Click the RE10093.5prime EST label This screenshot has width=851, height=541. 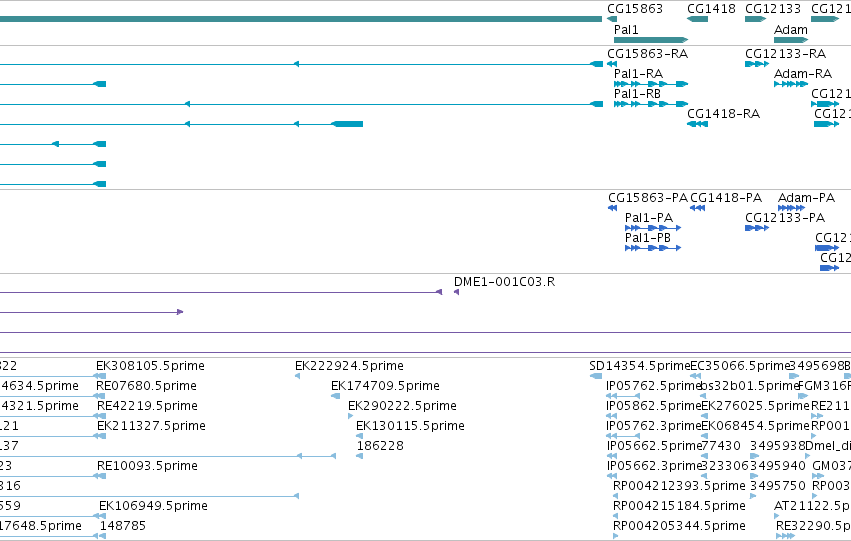point(147,466)
